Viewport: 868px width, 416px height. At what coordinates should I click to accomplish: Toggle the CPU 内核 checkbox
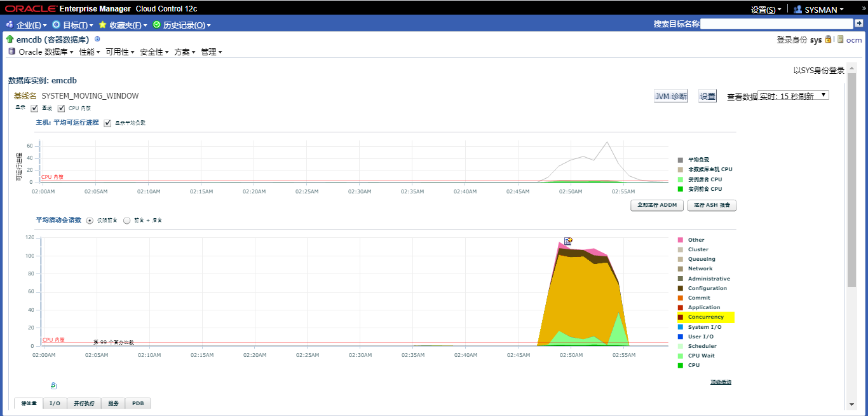point(62,108)
